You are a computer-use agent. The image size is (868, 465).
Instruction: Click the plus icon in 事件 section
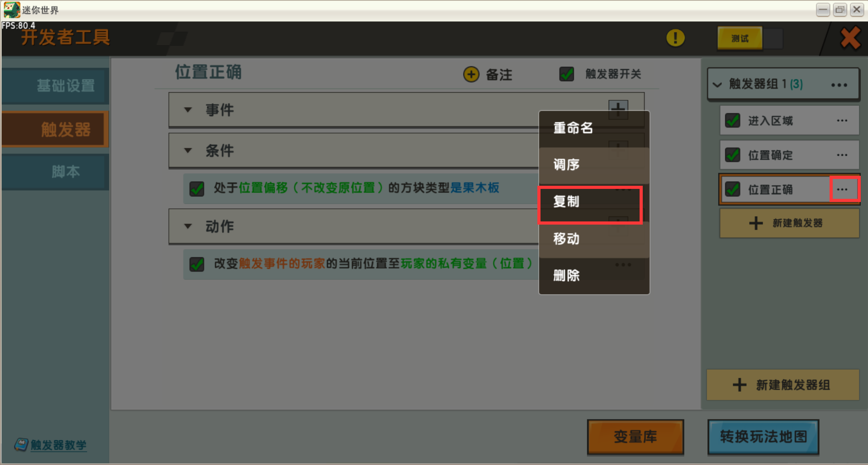tap(618, 108)
